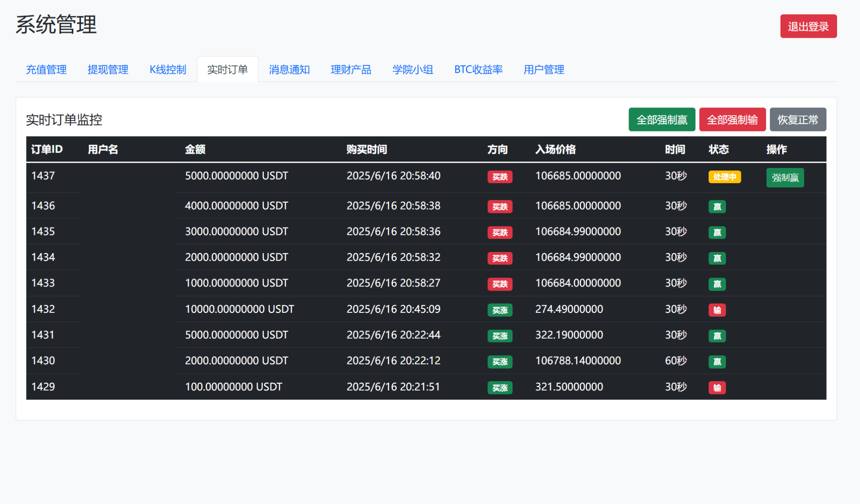
Task: Open the 理财产品 tab
Action: click(x=351, y=70)
